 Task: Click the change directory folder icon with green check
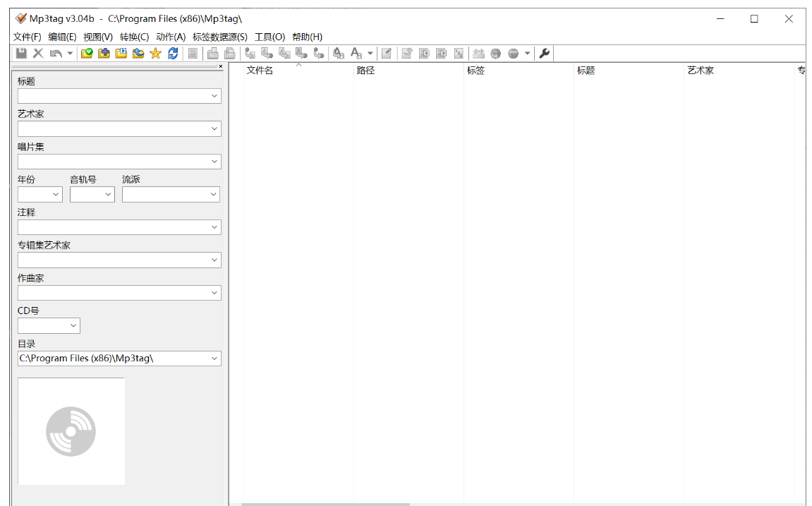tap(87, 54)
